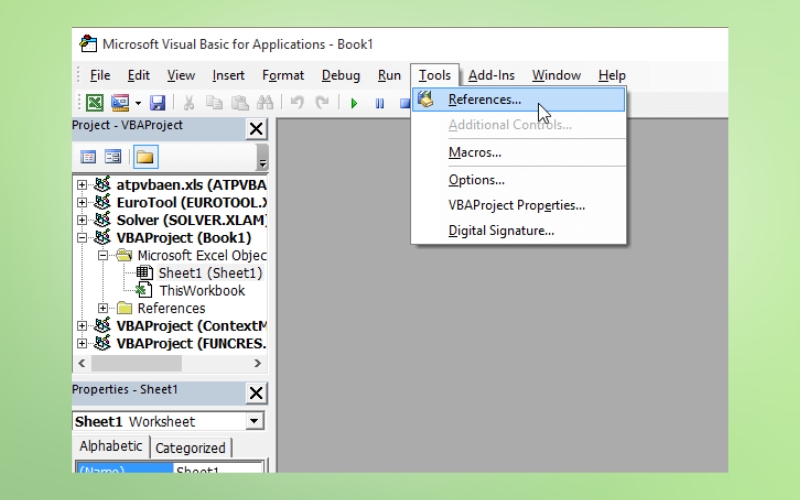The height and width of the screenshot is (500, 800).
Task: Open the Debug menu
Action: pyautogui.click(x=340, y=75)
